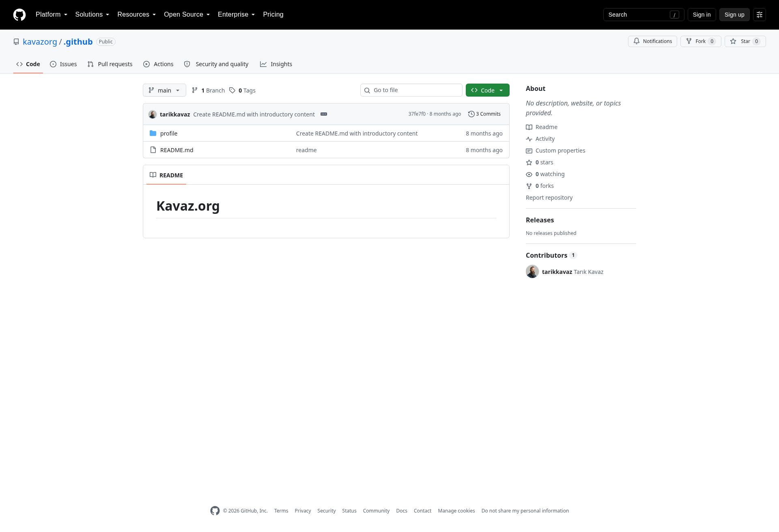This screenshot has height=532, width=779.
Task: Fork this repository
Action: [x=701, y=41]
